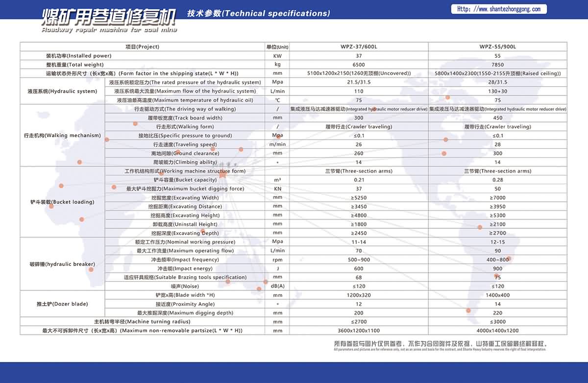This screenshot has height=383, width=588.
Task: Select excavating height value ≥5300
Action: click(x=497, y=215)
